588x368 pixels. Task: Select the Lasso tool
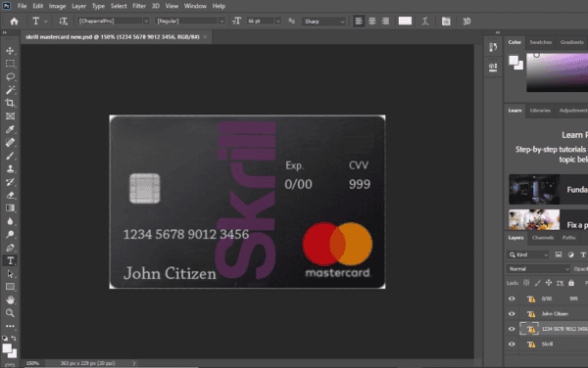coord(10,76)
